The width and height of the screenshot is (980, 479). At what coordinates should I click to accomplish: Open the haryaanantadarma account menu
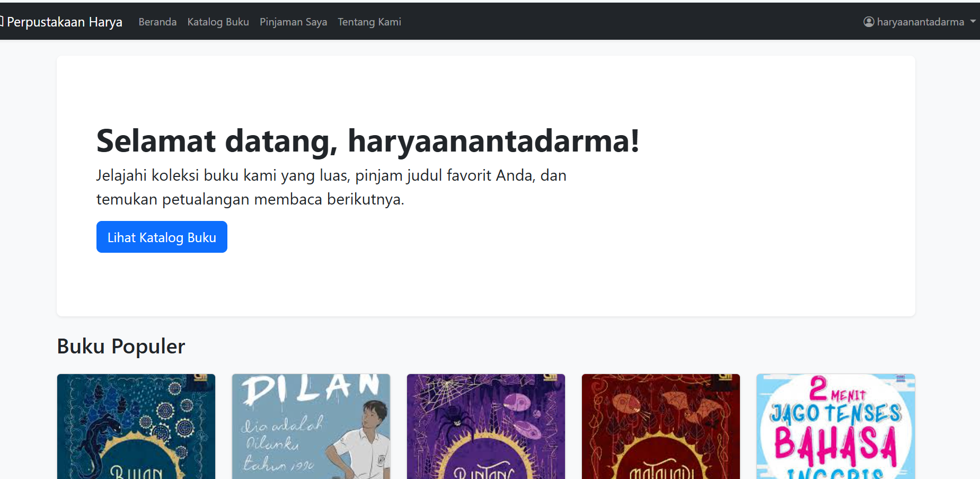(x=920, y=22)
